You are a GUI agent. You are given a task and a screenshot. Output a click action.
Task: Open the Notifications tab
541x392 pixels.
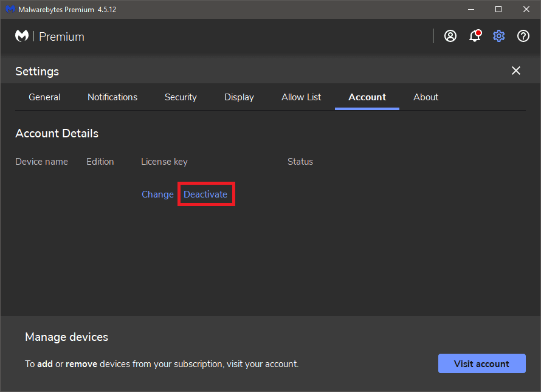pos(112,97)
